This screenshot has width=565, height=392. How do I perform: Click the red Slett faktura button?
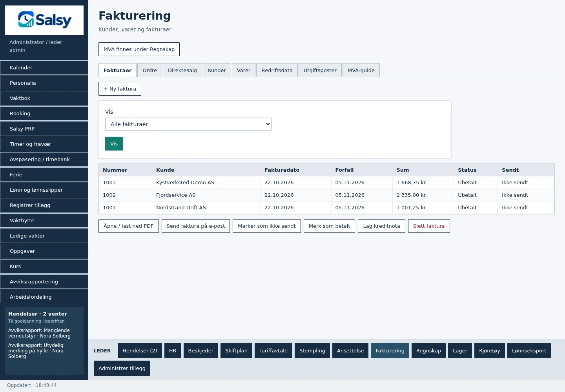(429, 226)
